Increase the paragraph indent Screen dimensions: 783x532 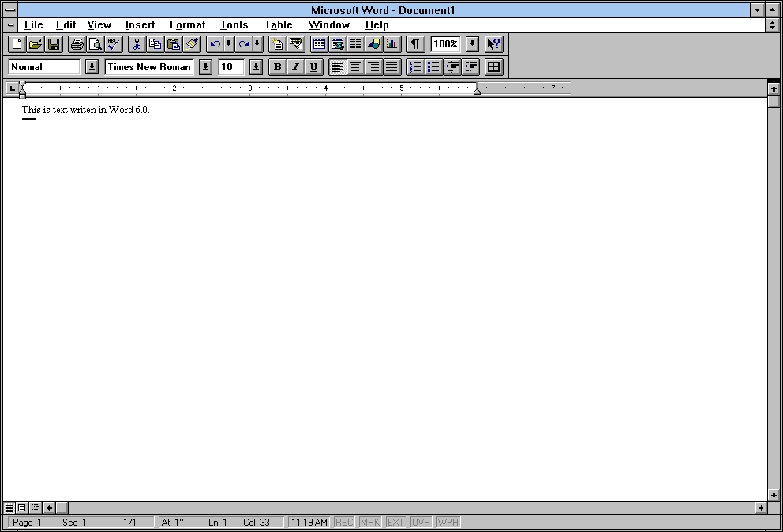coord(470,67)
